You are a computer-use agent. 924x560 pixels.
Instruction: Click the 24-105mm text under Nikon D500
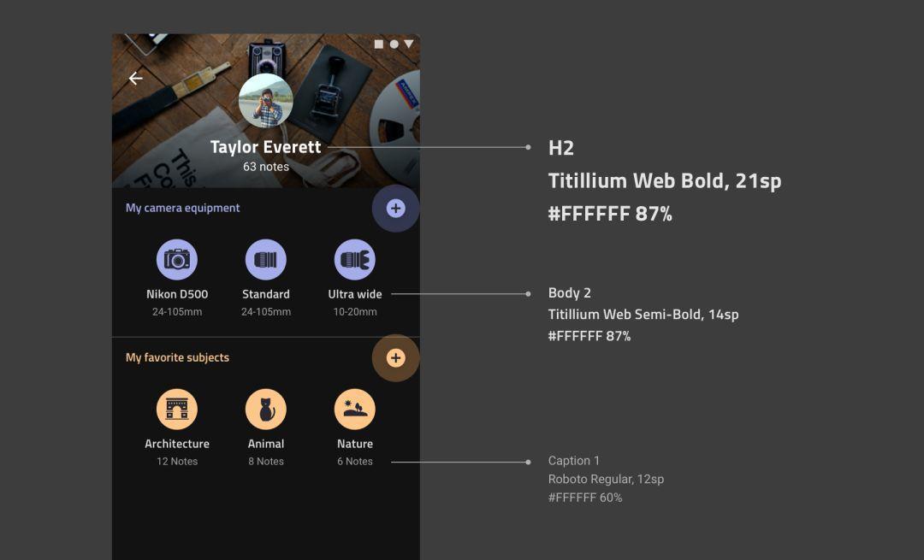pos(177,311)
